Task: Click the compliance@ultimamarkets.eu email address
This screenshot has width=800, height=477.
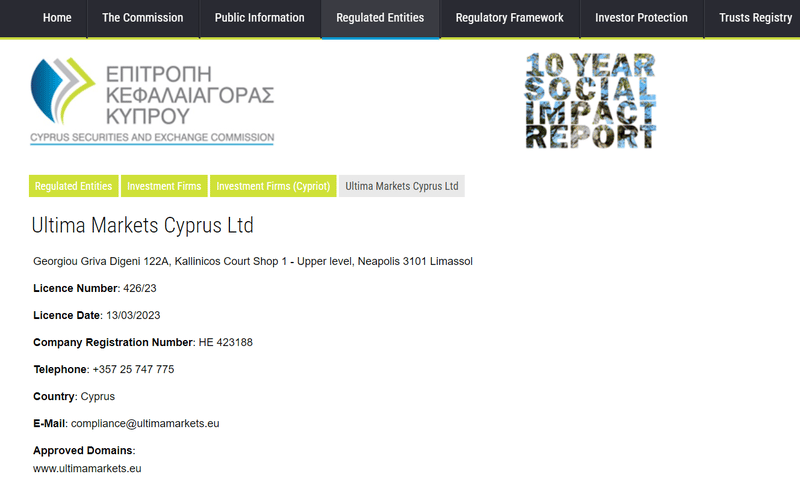Action: click(x=145, y=423)
